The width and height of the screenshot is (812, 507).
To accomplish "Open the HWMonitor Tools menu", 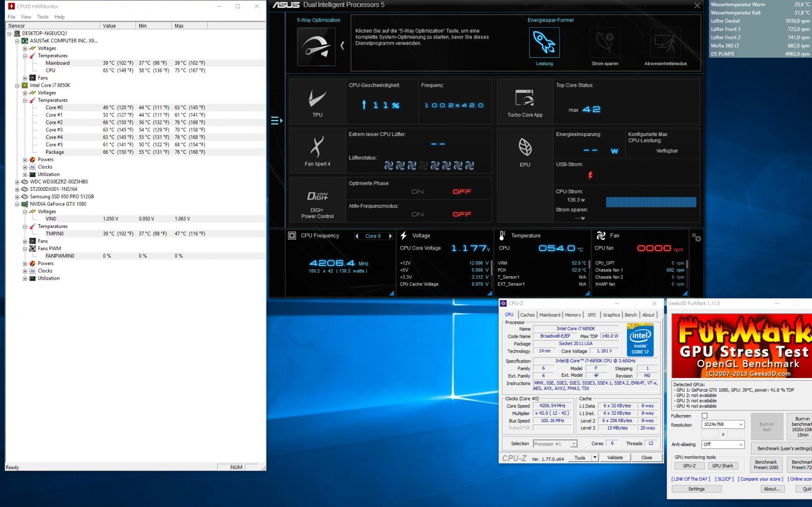I will (x=43, y=17).
